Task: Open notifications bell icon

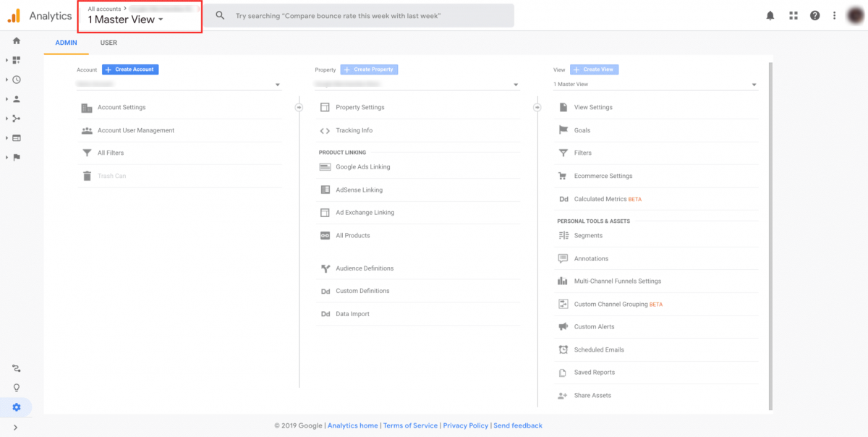Action: pyautogui.click(x=770, y=15)
